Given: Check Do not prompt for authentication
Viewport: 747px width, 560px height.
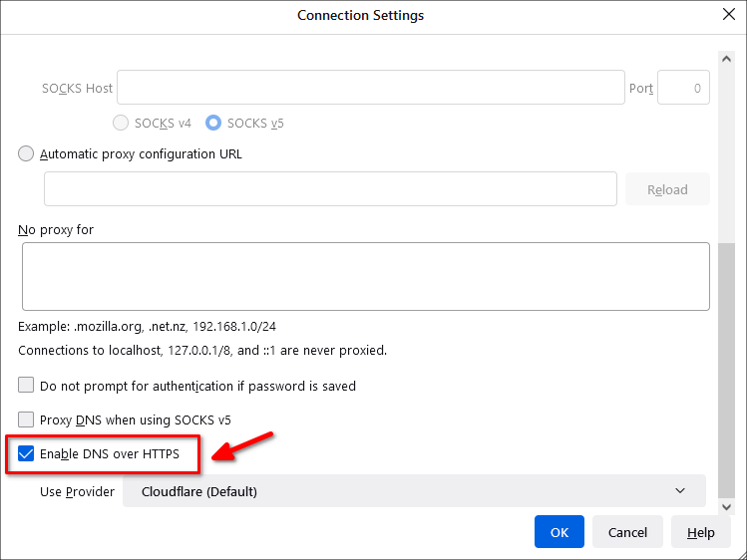Looking at the screenshot, I should [26, 385].
